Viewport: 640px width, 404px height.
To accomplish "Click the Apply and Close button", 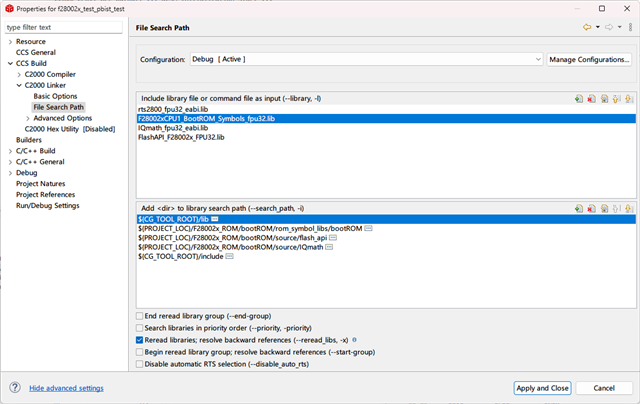I will coord(542,388).
